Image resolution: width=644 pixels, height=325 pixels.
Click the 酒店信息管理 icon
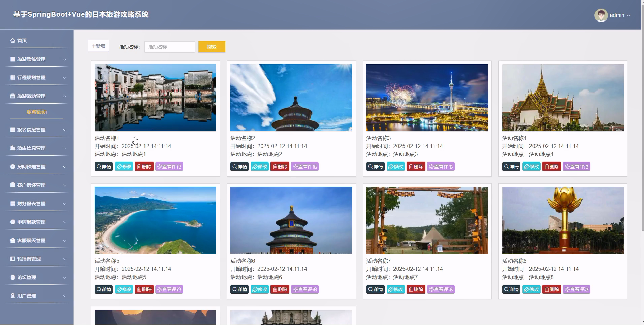[x=13, y=148]
